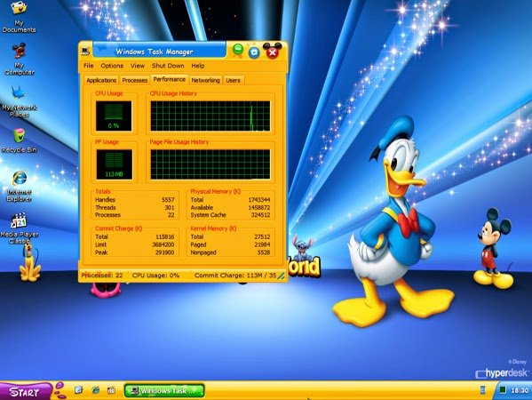Click the Page File Usage History graph

pos(210,164)
